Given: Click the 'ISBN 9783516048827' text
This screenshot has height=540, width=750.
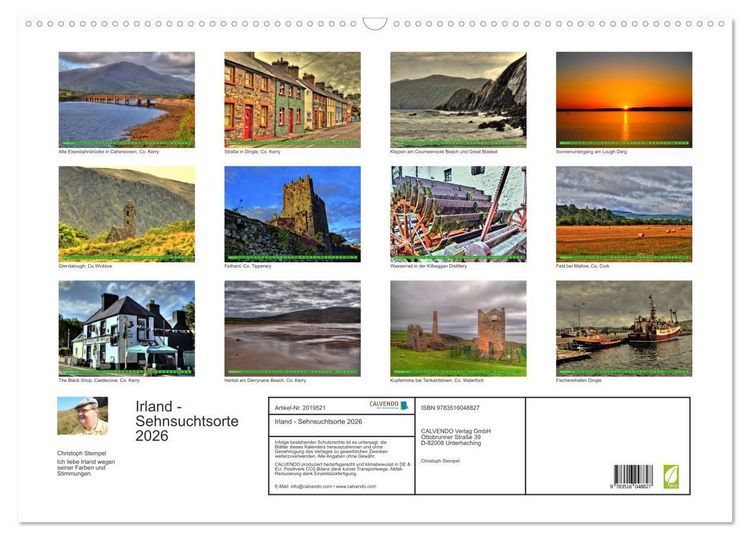Looking at the screenshot, I should [x=450, y=408].
